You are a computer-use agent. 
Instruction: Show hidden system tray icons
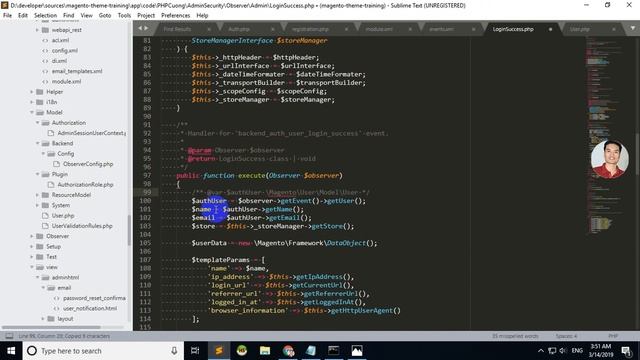pos(541,351)
